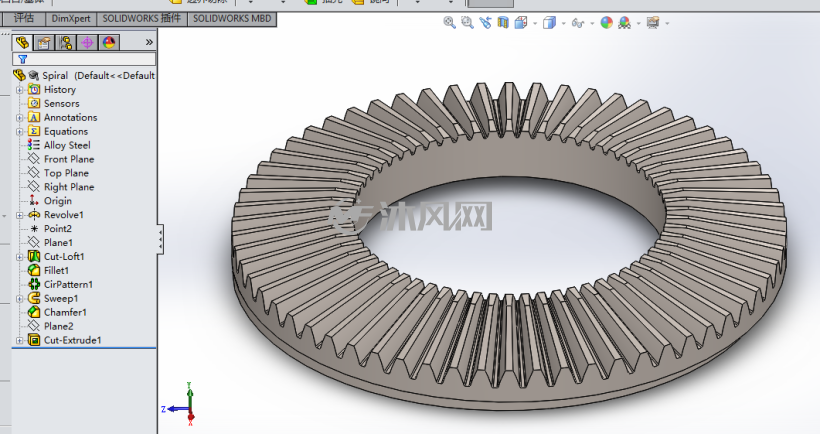Open the Display Style dropdown arrow
820x434 pixels.
point(563,23)
